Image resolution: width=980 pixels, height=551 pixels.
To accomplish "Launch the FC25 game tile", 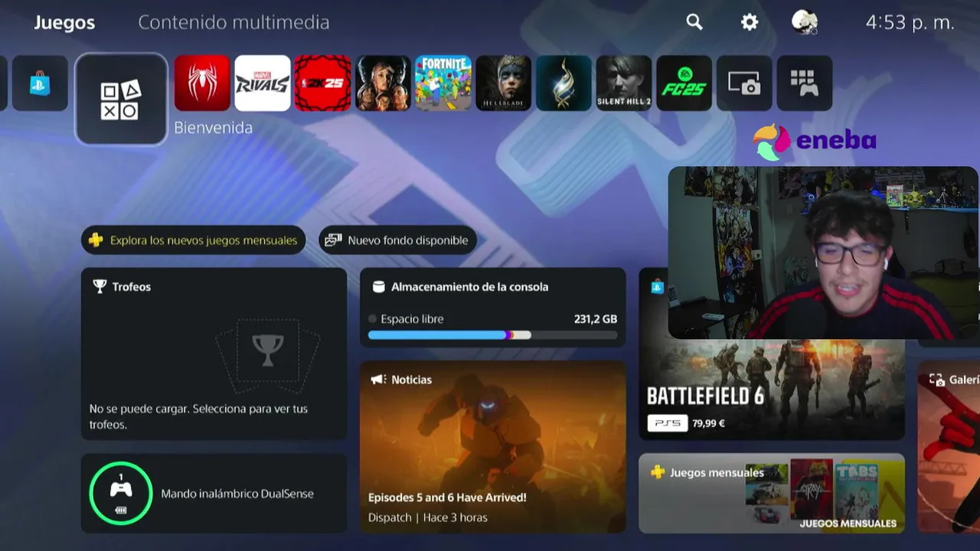I will 684,83.
